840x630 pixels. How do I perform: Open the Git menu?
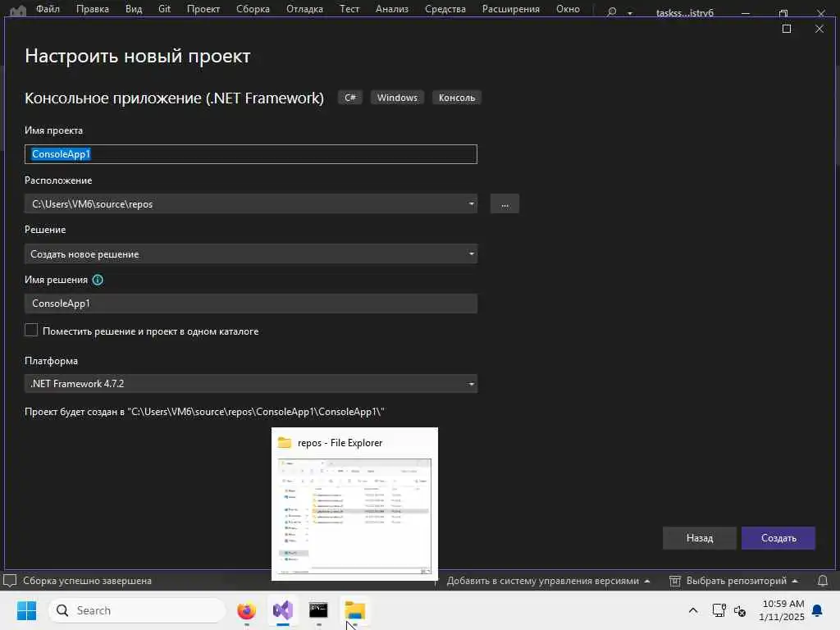click(x=164, y=9)
